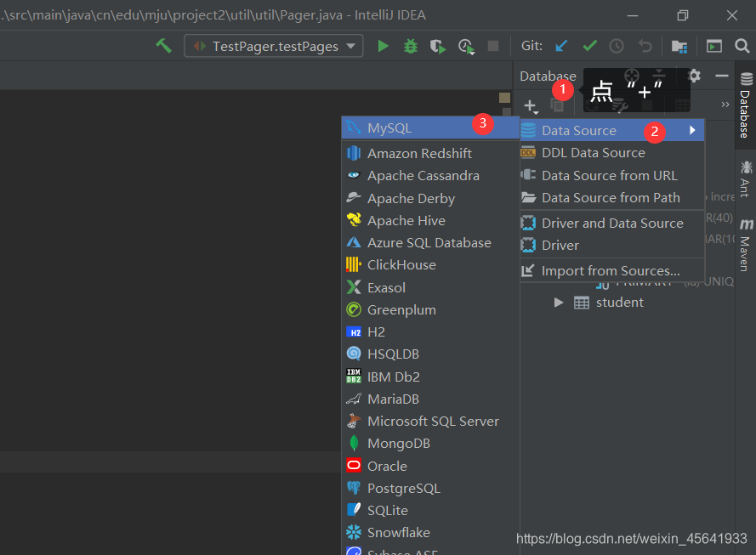Choose Data Source from URL
This screenshot has height=555, width=756.
611,175
